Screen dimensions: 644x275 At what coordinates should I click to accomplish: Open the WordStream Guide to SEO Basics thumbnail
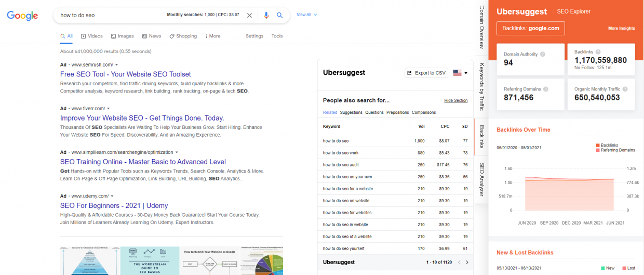pos(150,260)
